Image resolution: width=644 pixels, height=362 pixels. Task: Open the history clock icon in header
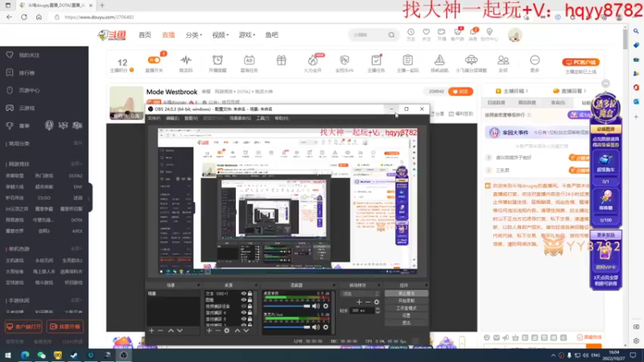point(411,32)
